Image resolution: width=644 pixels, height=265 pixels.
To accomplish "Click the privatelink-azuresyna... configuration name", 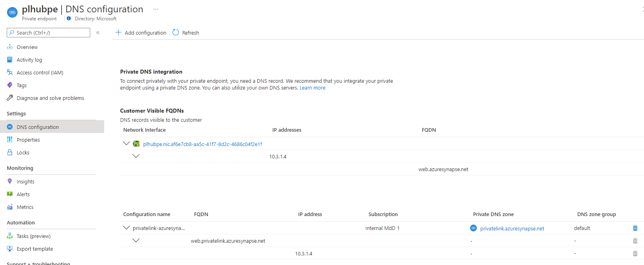I will (x=159, y=228).
